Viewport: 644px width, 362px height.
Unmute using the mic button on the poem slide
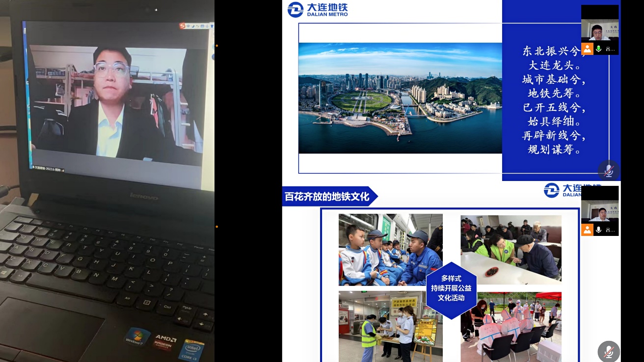tap(609, 170)
